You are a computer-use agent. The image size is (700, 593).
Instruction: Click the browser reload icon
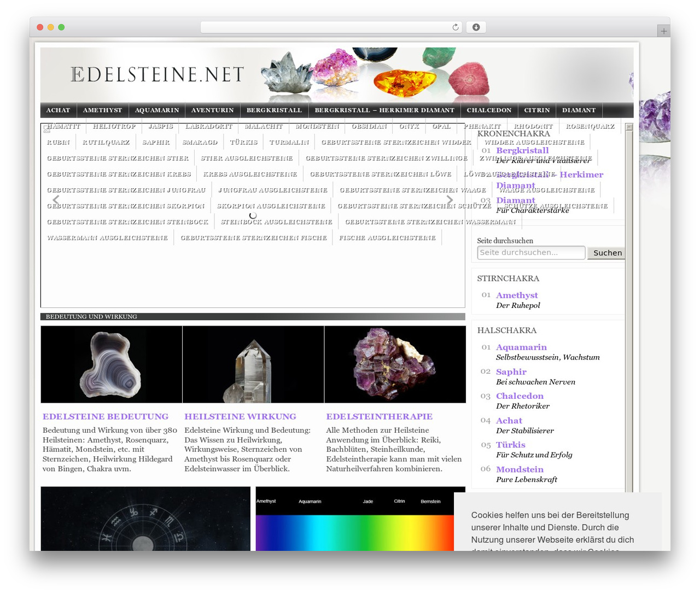tap(455, 27)
